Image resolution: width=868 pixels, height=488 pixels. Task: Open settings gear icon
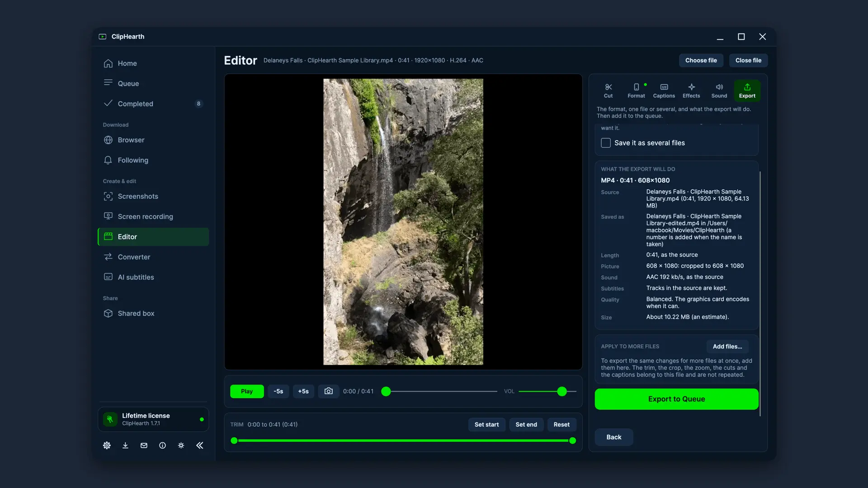[107, 446]
